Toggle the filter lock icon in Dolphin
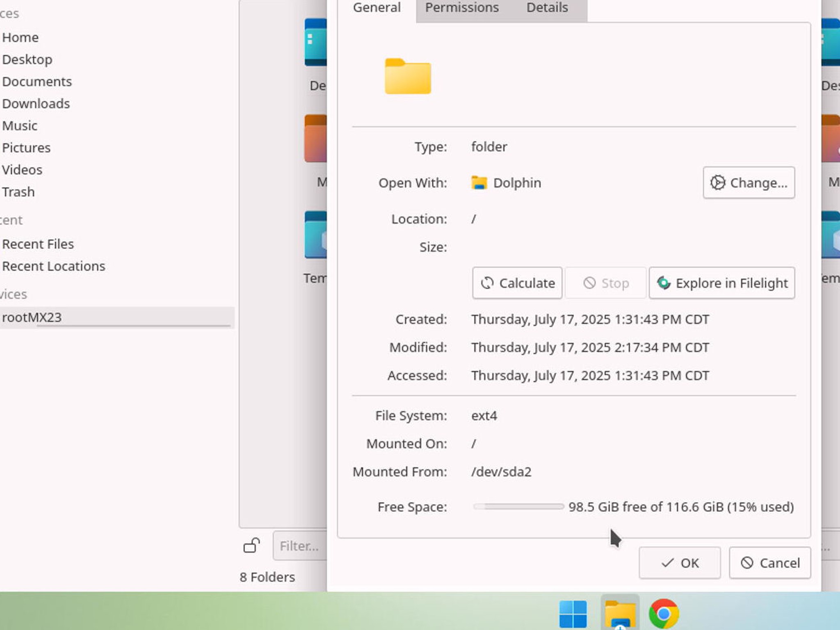This screenshot has width=840, height=630. (251, 546)
